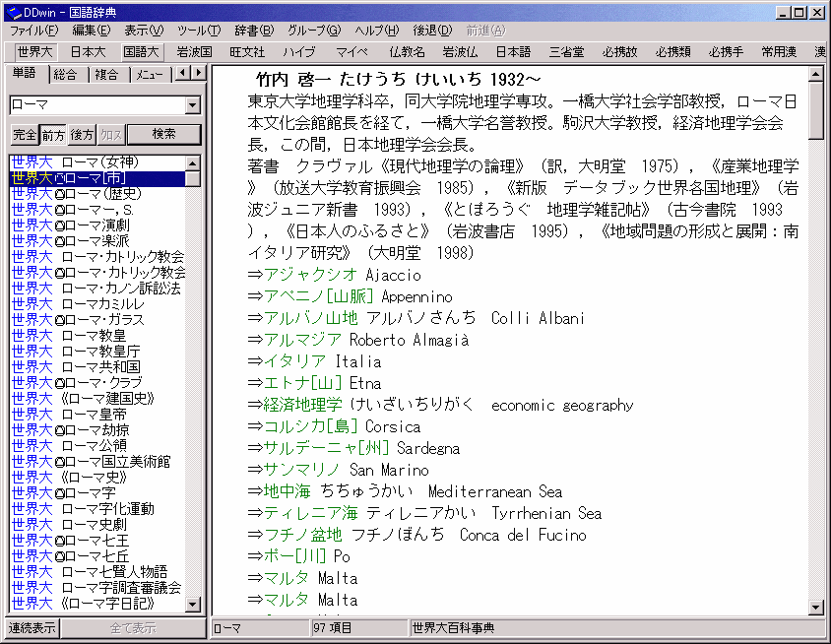This screenshot has height=644, width=831.
Task: Open the 三省堂 dictionary
Action: 568,51
